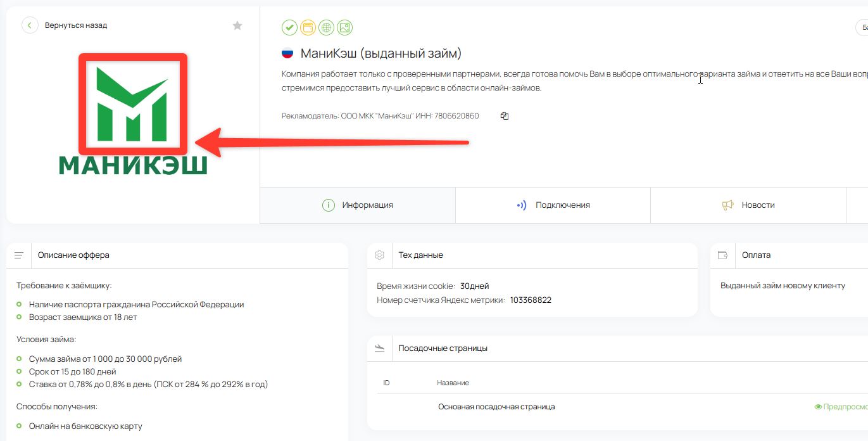Viewport: 868px width, 441px height.
Task: Click the landing plane icon beside Посадочные страницы
Action: pos(380,348)
